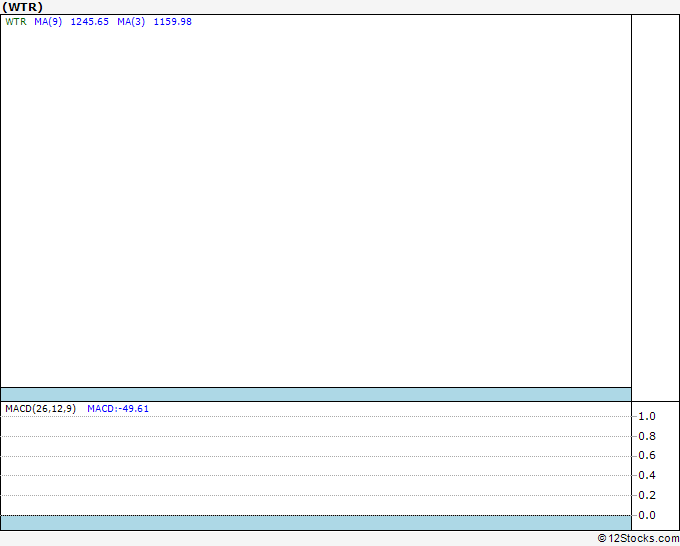
Task: Click the blue band under MACD panel
Action: click(x=316, y=523)
